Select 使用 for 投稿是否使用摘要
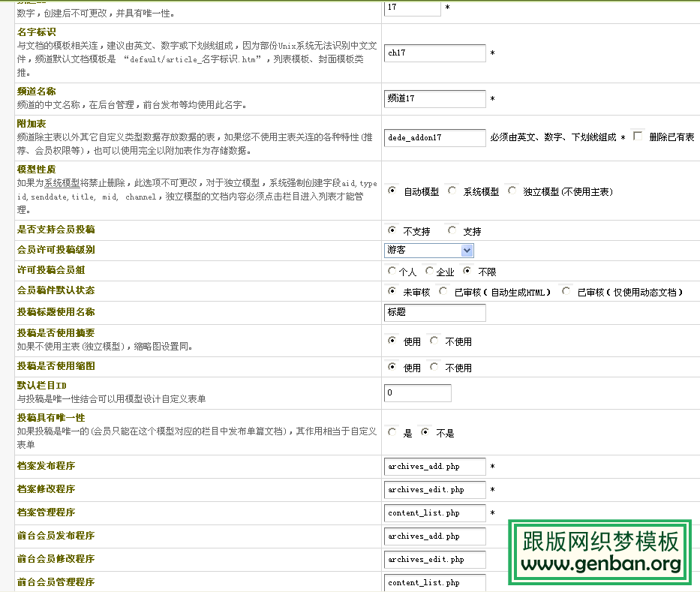Image resolution: width=700 pixels, height=592 pixels. coord(392,341)
